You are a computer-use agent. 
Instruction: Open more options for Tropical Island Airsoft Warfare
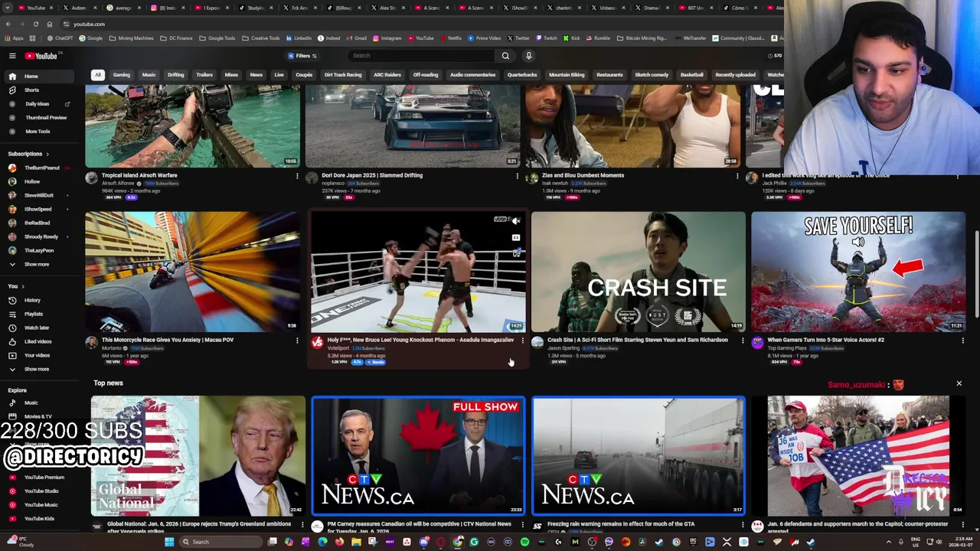pos(297,176)
